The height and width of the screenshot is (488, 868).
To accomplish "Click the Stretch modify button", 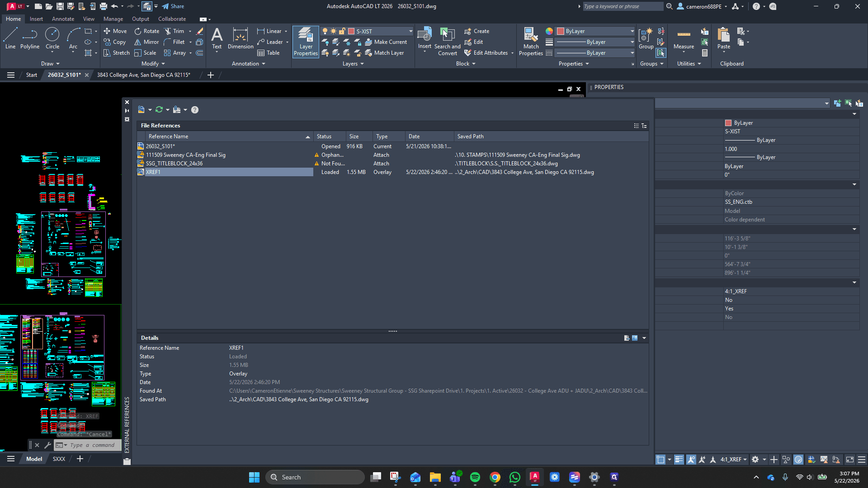I will tap(117, 53).
